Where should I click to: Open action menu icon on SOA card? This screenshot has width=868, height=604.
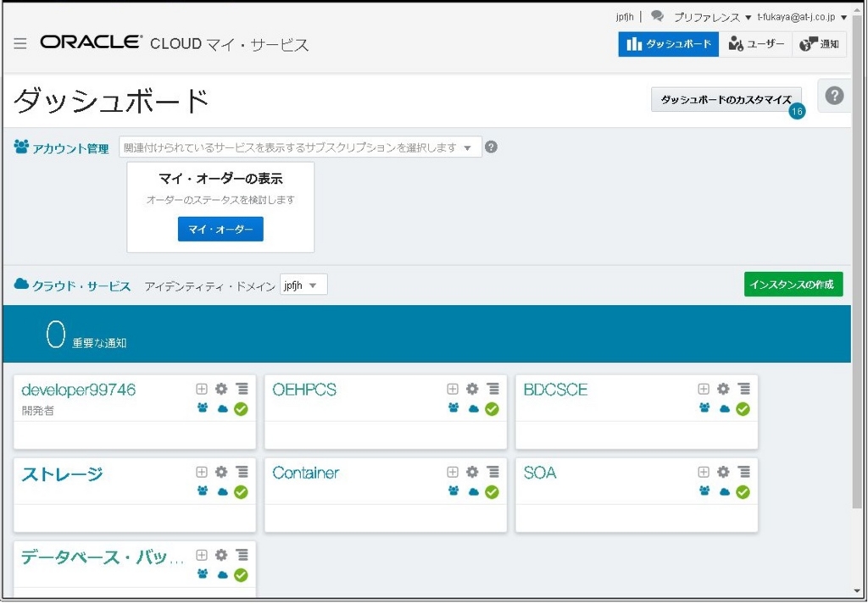(744, 472)
